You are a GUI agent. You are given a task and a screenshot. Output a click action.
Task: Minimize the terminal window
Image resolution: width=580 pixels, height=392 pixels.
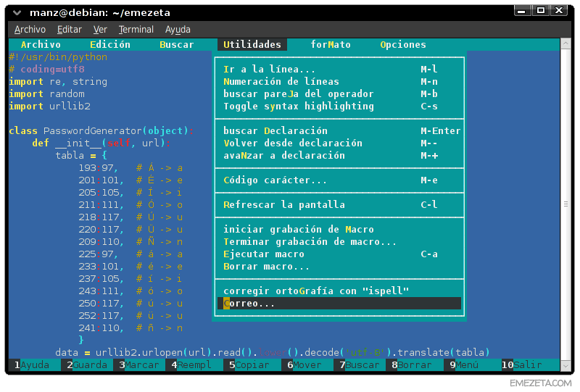522,11
